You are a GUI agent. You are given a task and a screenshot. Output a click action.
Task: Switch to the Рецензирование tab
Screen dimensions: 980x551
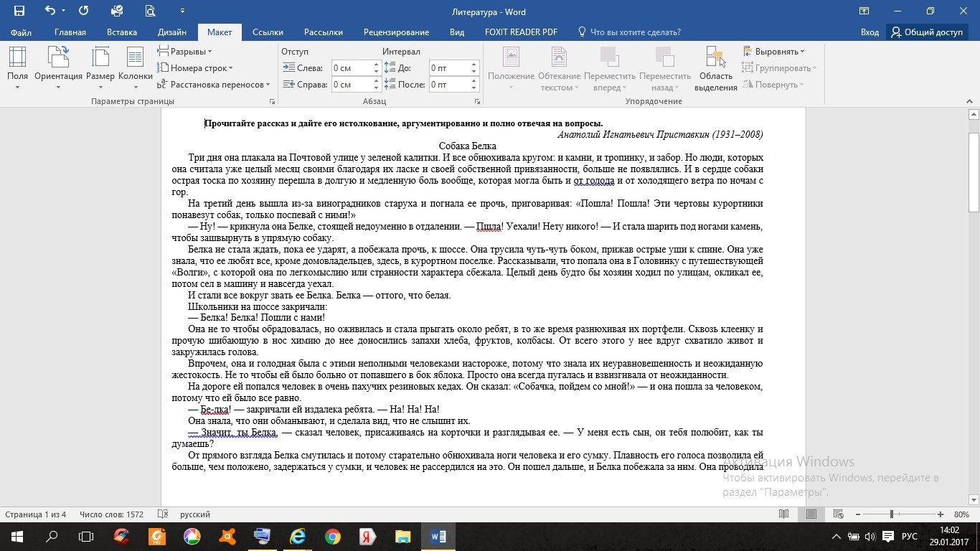(396, 32)
